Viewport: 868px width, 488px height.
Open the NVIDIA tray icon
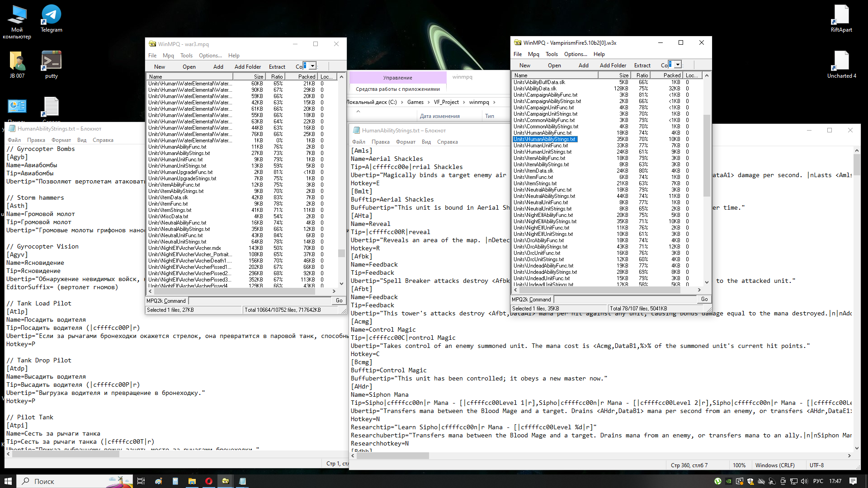[x=728, y=481]
